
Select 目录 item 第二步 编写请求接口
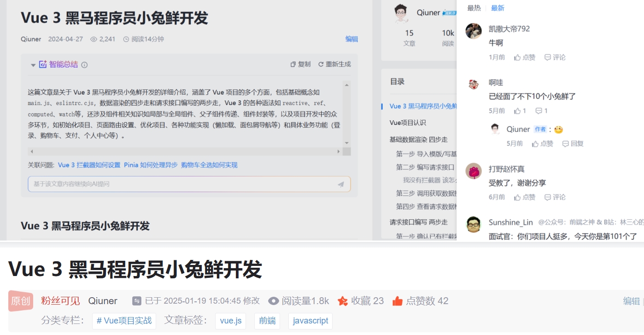tap(425, 167)
